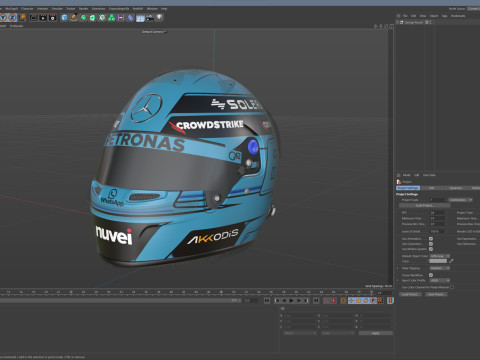Toggle Use Generators checkbox
The width and height of the screenshot is (480, 360).
tap(431, 244)
